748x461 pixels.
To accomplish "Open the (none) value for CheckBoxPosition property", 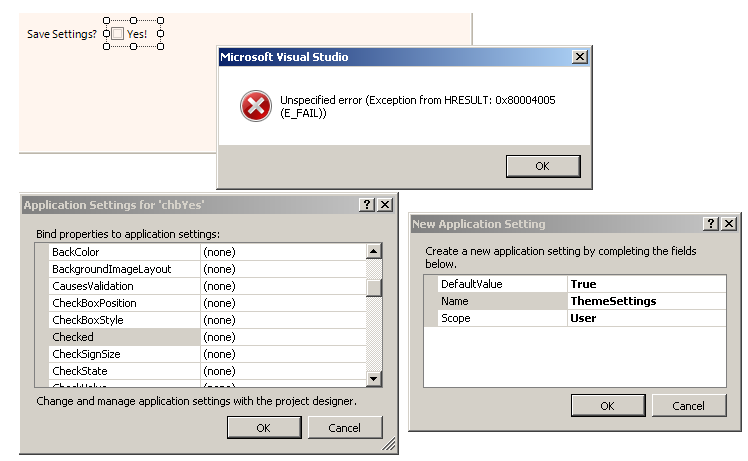I will pos(283,303).
